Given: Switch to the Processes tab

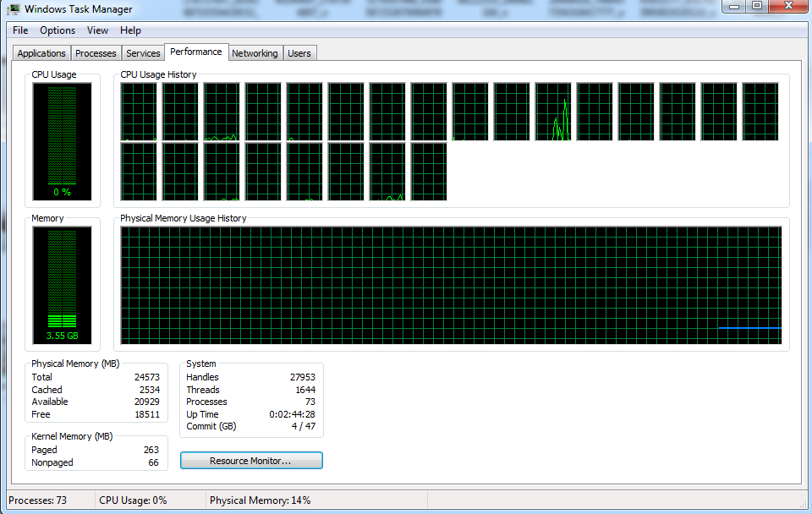Looking at the screenshot, I should point(96,53).
